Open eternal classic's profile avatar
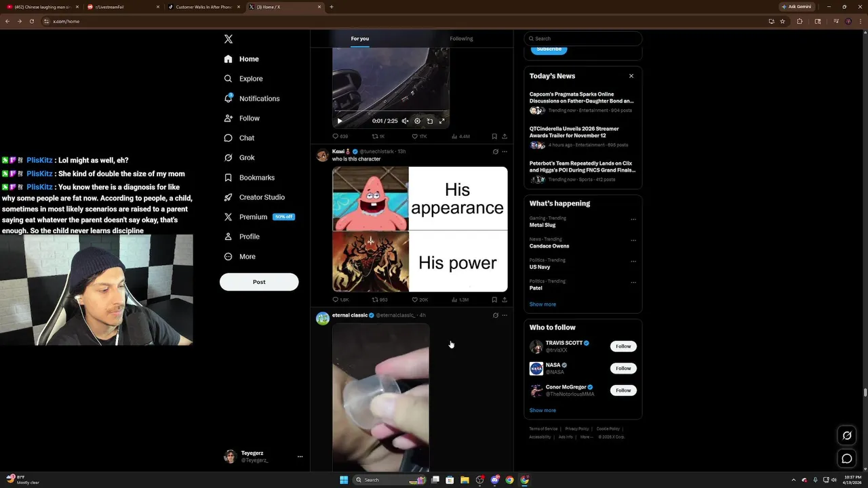This screenshot has width=868, height=488. point(323,319)
